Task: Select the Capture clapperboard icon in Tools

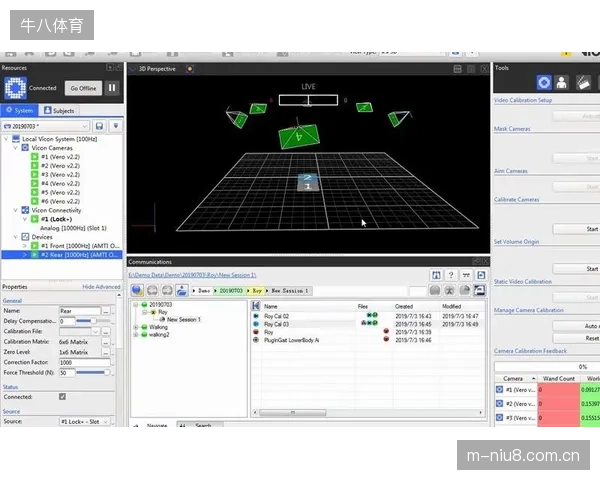Action: (583, 82)
